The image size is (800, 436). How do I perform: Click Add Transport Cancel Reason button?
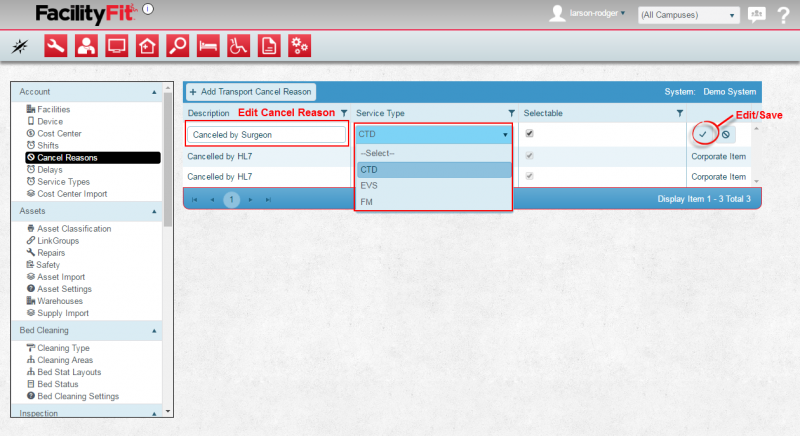click(x=251, y=91)
